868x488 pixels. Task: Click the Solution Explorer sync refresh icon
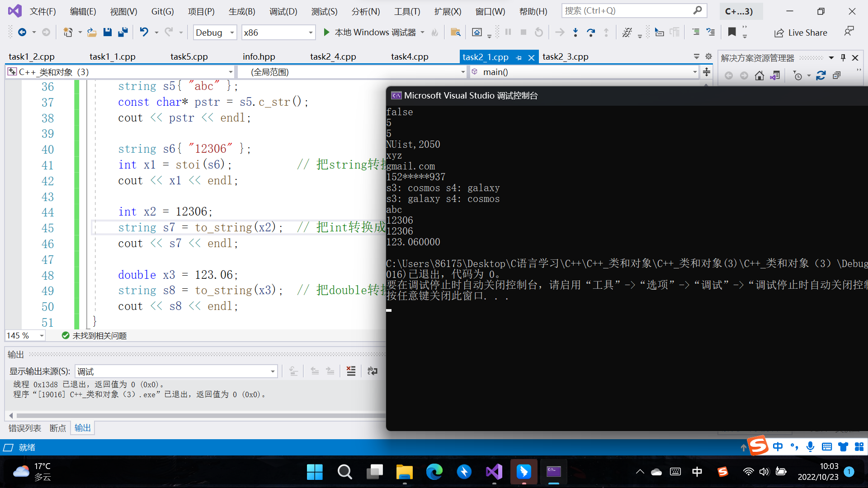821,75
